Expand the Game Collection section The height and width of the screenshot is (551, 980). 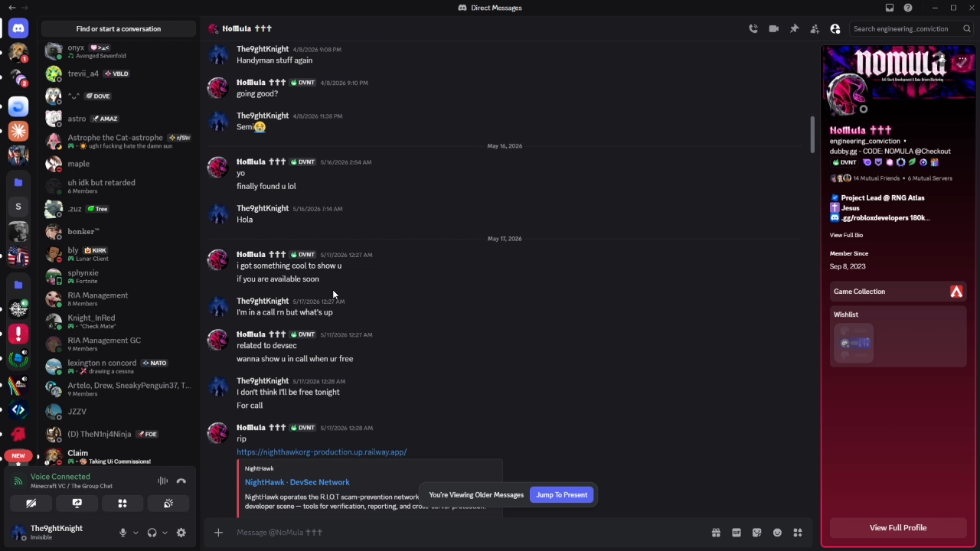click(898, 292)
